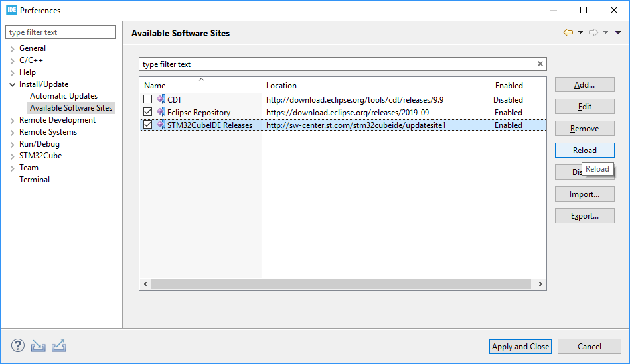Remove the selected software site
Screen dimensions: 630x364
pyautogui.click(x=585, y=129)
